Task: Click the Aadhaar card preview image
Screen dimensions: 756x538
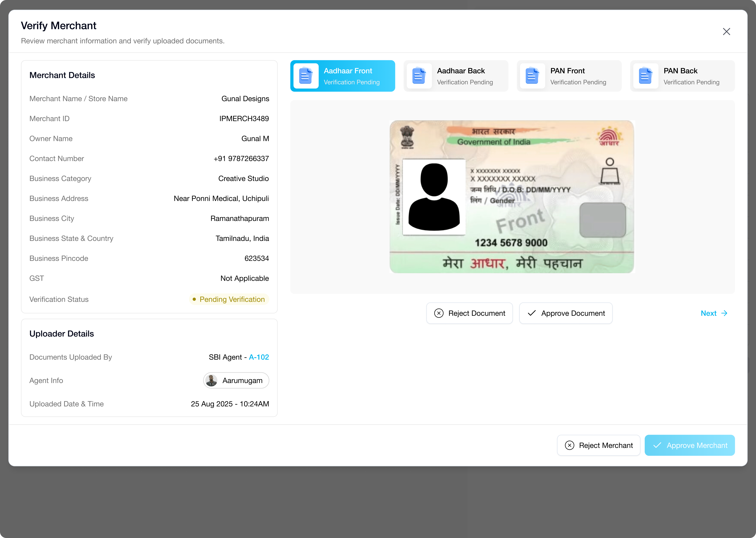Action: click(512, 197)
